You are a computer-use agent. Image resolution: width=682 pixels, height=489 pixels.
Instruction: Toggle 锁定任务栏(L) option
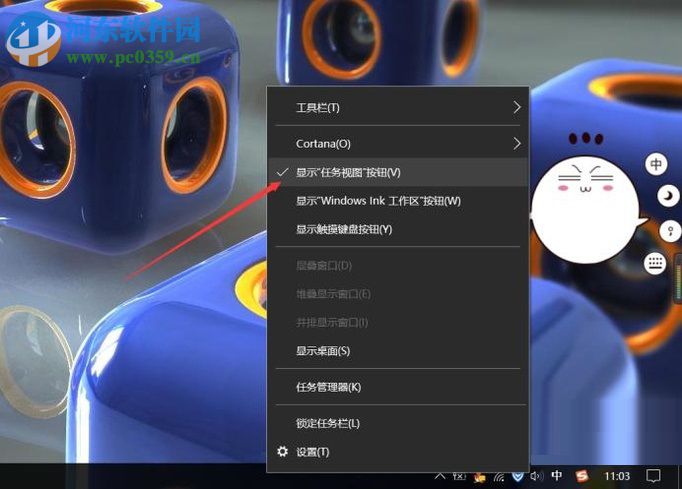coord(398,423)
